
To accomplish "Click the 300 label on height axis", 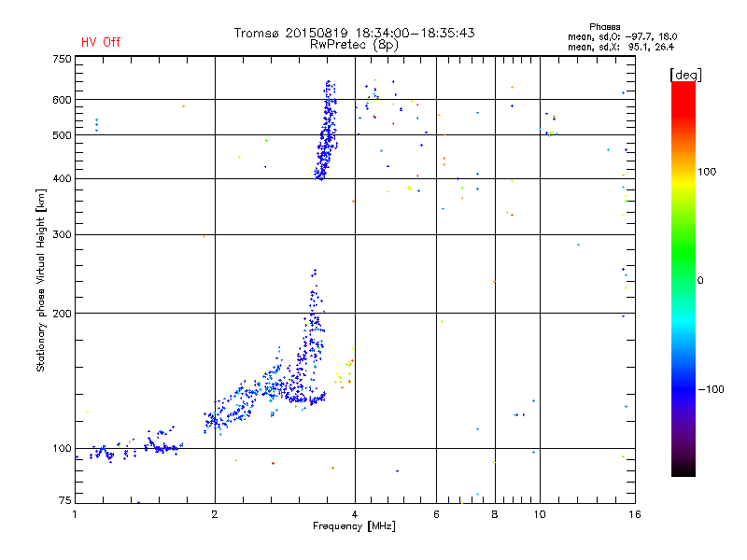I will 62,234.
